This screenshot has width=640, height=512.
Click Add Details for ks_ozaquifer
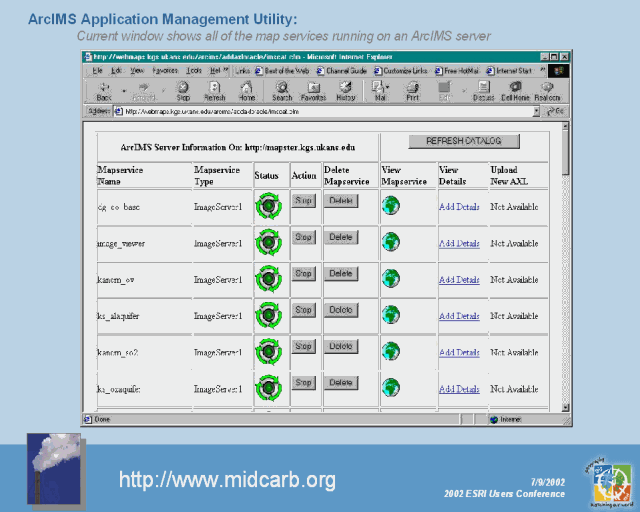click(x=459, y=389)
